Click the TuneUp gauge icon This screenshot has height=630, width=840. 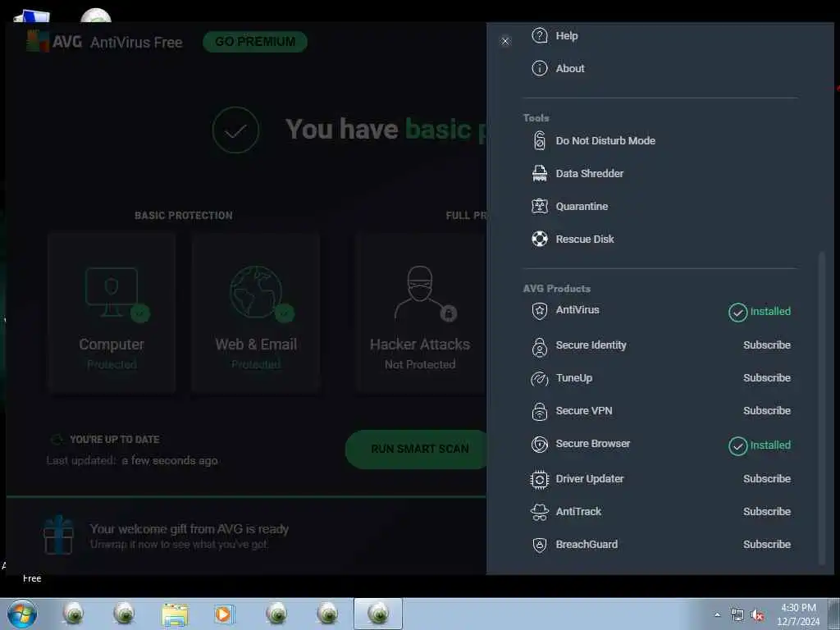pyautogui.click(x=540, y=379)
